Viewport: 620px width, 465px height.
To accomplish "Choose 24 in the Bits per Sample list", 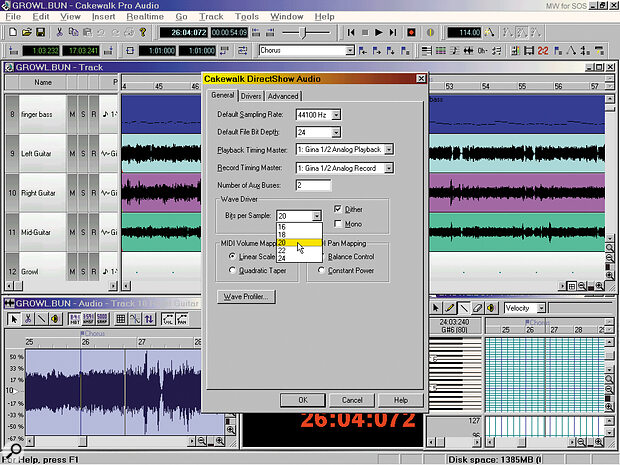I will [299, 258].
